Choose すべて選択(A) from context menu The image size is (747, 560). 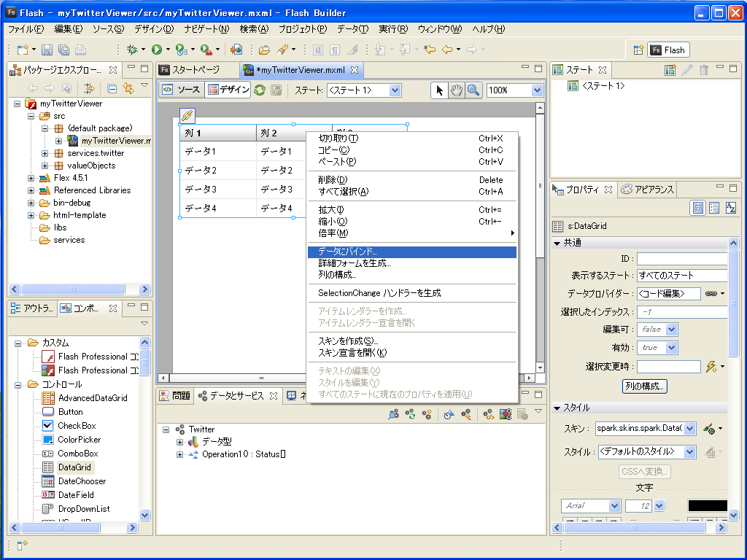[x=412, y=192]
